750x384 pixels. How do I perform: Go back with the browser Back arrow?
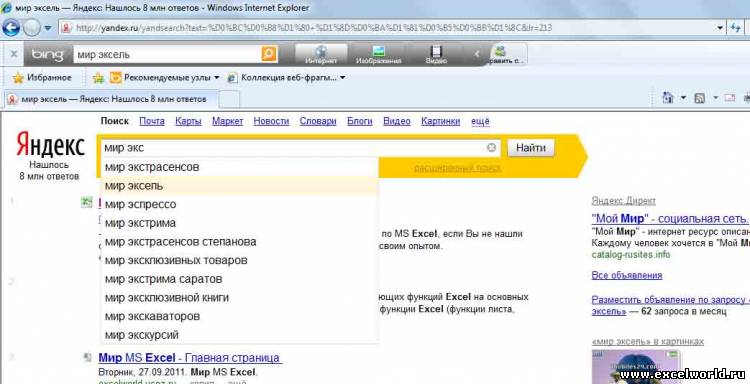tap(11, 28)
